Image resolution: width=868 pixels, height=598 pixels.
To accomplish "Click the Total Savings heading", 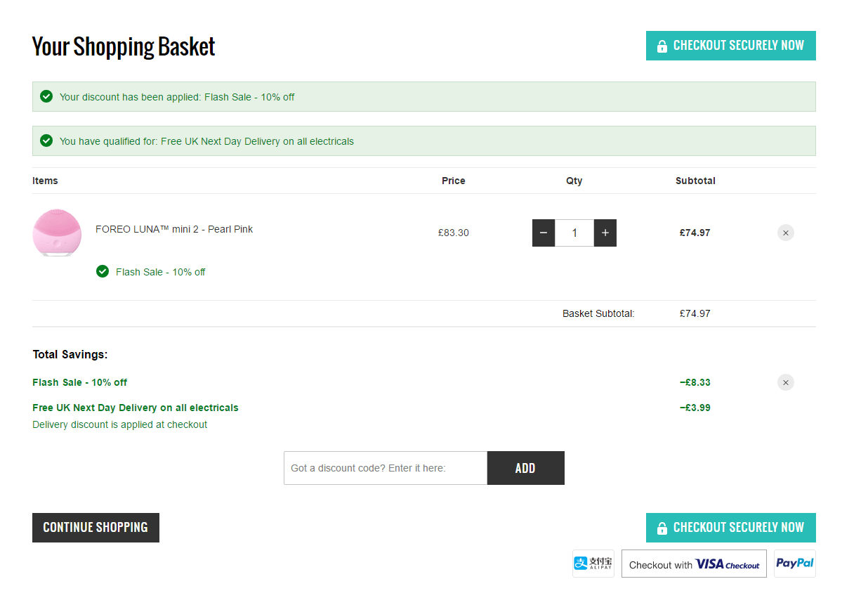I will pos(70,355).
